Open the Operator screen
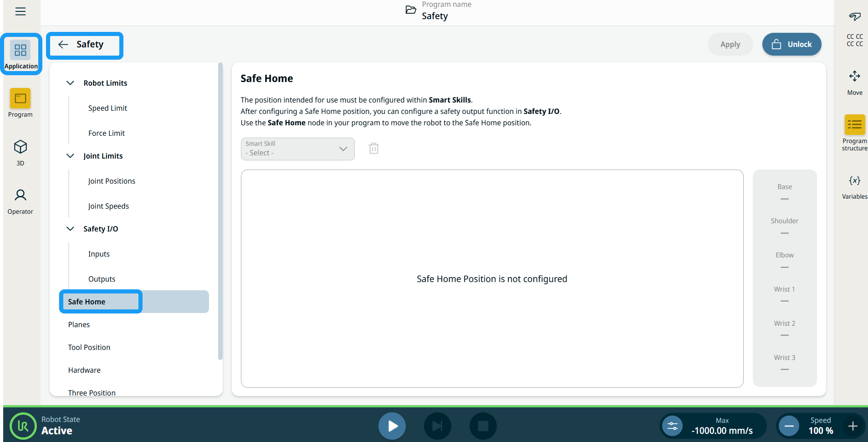The image size is (868, 442). [20, 201]
